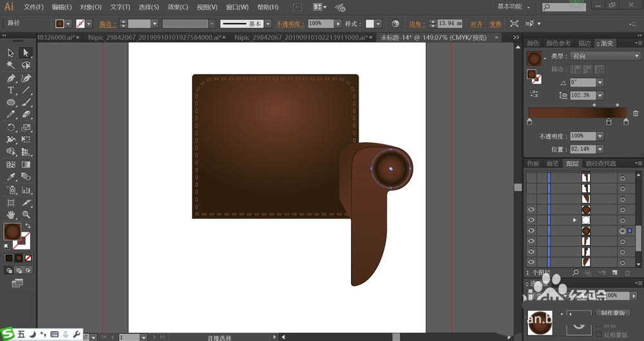
Task: Open gradient panel 不透明度 dropdown
Action: tap(600, 136)
